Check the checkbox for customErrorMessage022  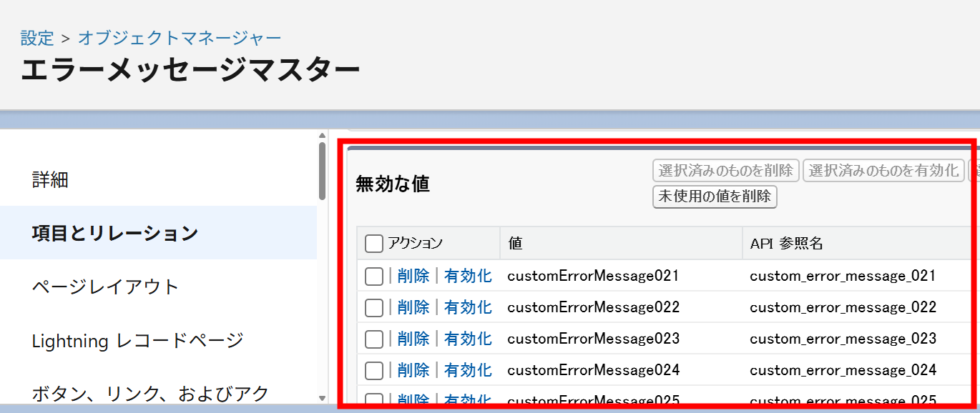coord(373,307)
